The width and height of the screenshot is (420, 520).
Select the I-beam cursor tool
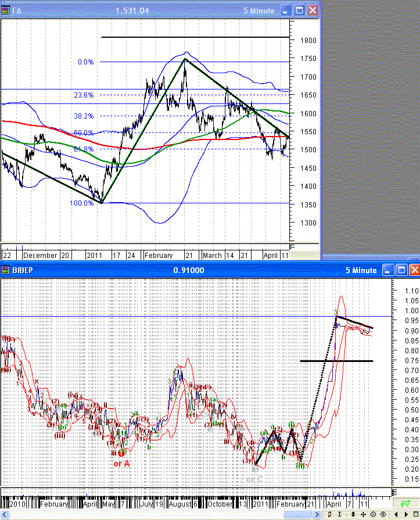pyautogui.click(x=340, y=514)
